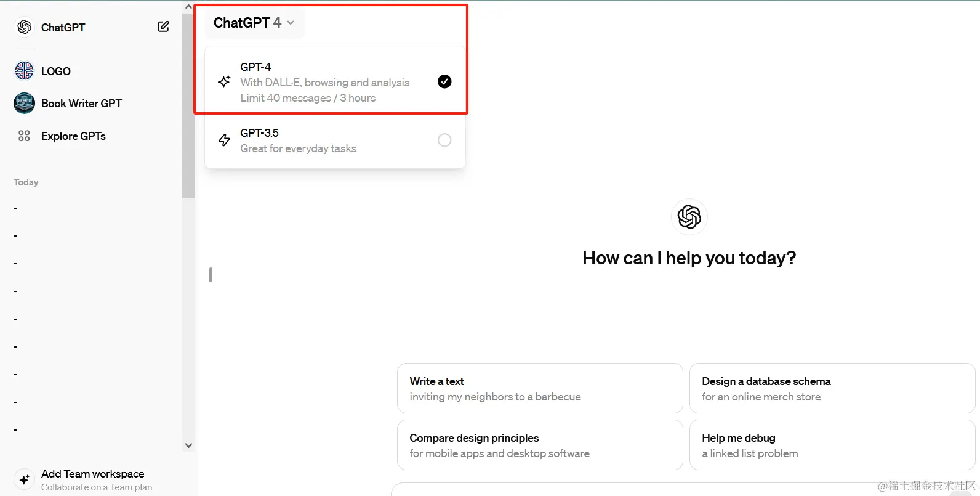Open Book Writer GPT entry
This screenshot has height=496, width=980.
pos(92,103)
